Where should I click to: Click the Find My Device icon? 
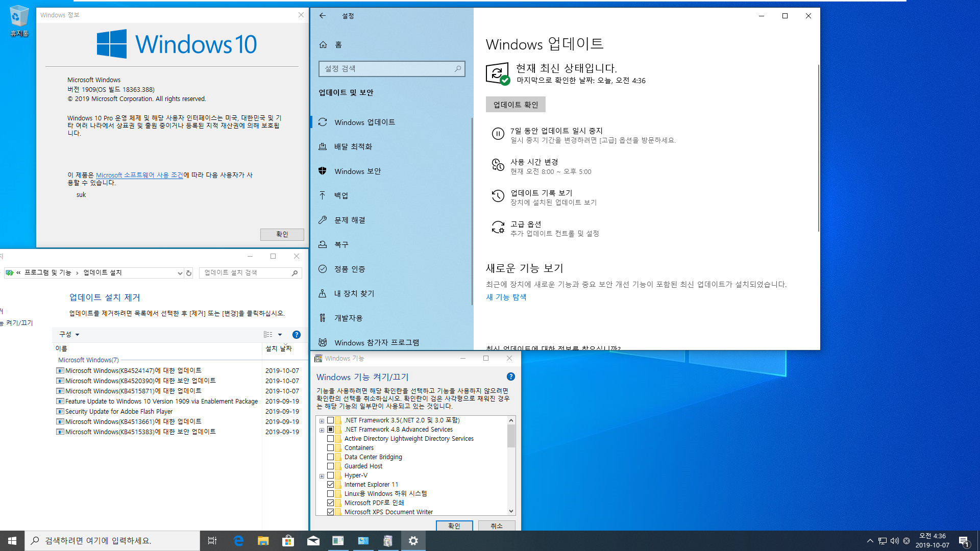323,293
